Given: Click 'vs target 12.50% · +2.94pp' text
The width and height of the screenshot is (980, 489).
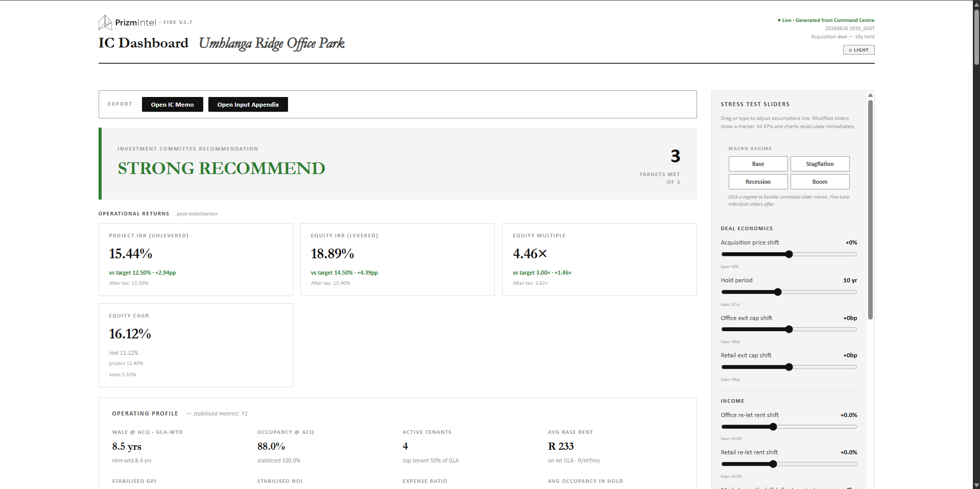Looking at the screenshot, I should point(142,273).
